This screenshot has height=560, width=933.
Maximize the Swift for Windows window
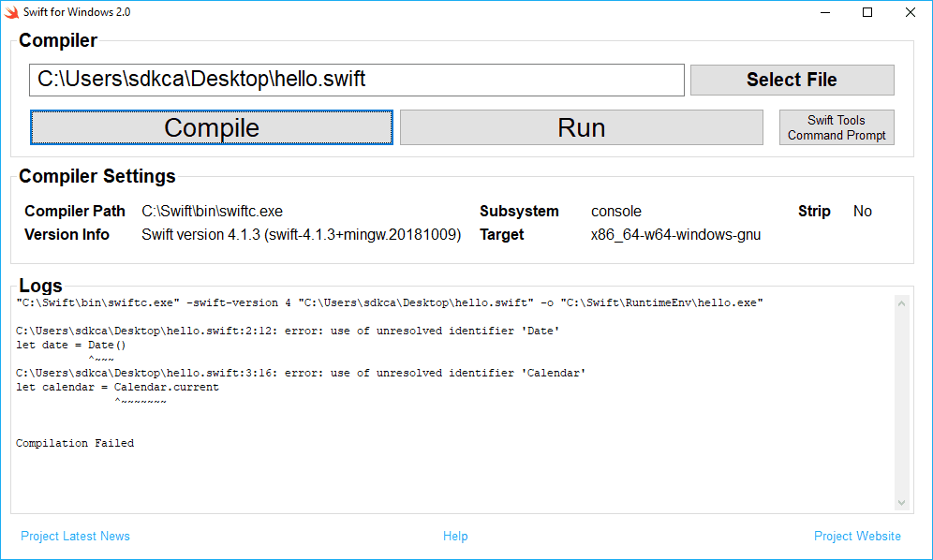click(x=867, y=12)
